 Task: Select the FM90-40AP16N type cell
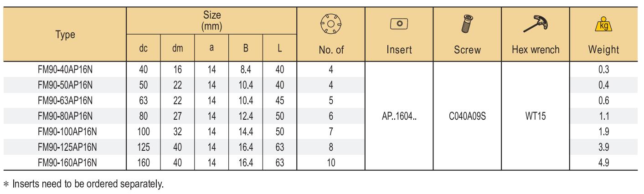66,70
